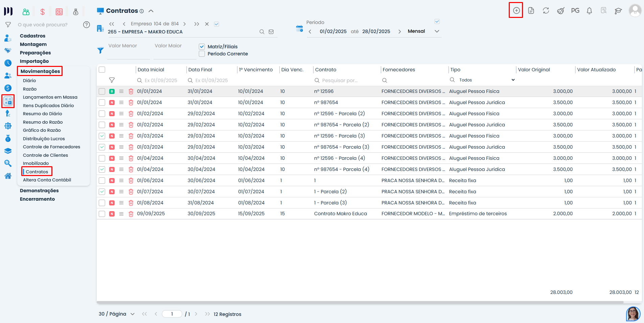This screenshot has width=644, height=323.
Task: Go to next company with right arrow
Action: coord(185,24)
